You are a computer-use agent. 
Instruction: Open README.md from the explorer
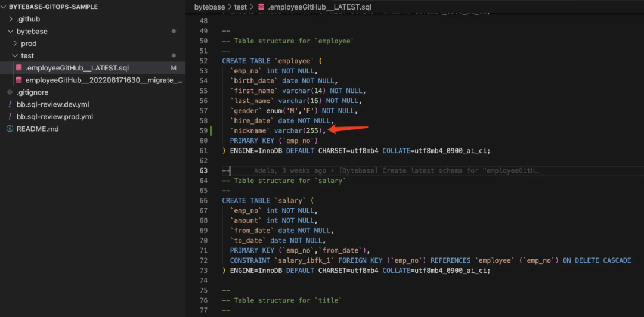click(x=38, y=129)
